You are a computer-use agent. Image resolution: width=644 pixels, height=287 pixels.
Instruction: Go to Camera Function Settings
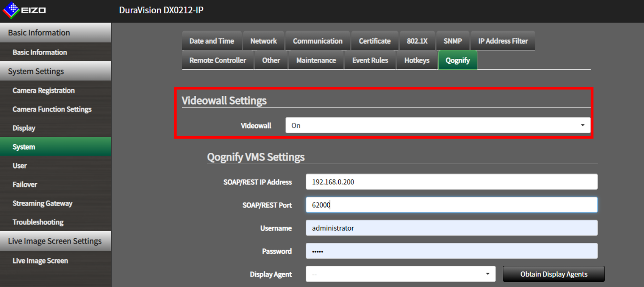(x=56, y=109)
